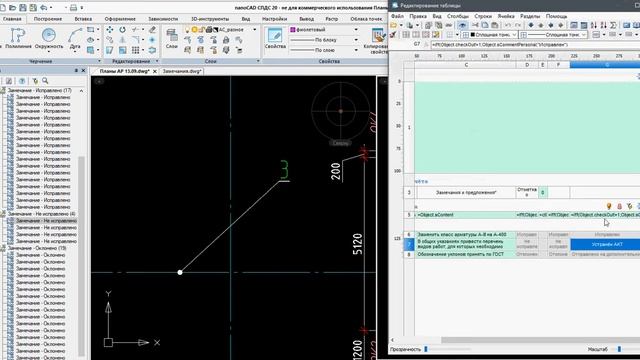Activate the Rotate tool in Редактирование panel
Screen dimensions: 640x360
tap(122, 30)
